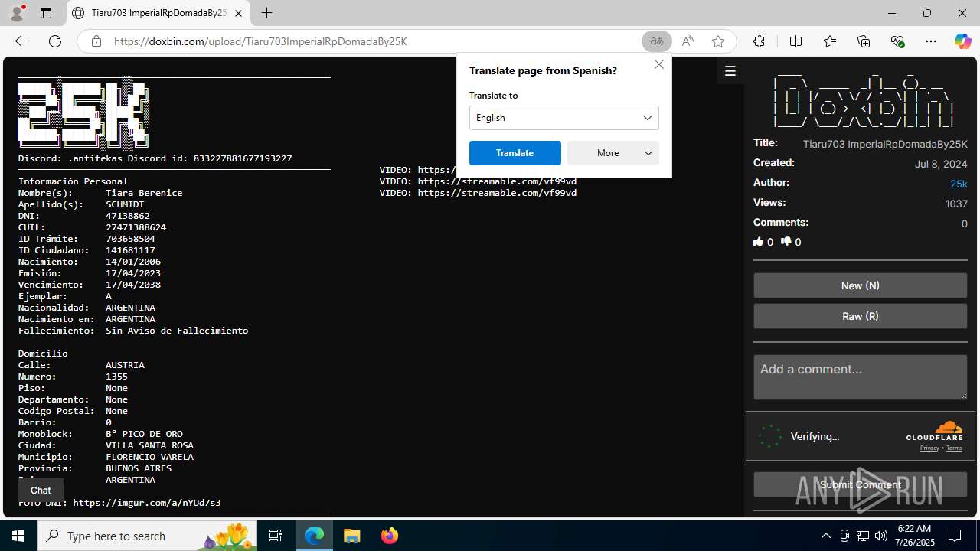The height and width of the screenshot is (551, 980).
Task: Open Browser essentials heart icon
Action: coord(897,41)
